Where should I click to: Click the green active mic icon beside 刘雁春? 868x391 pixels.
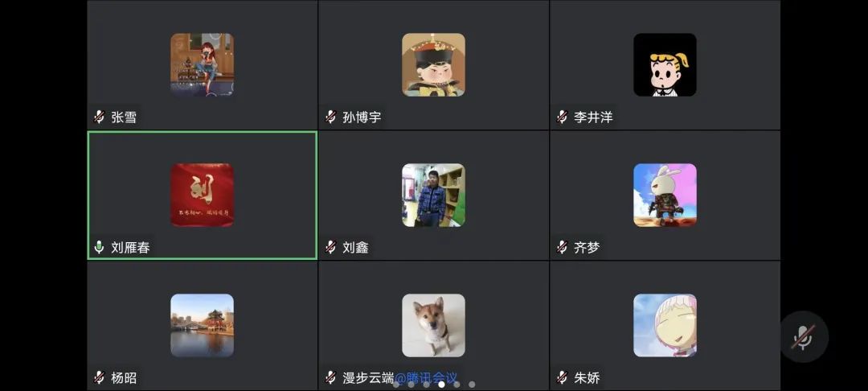99,247
